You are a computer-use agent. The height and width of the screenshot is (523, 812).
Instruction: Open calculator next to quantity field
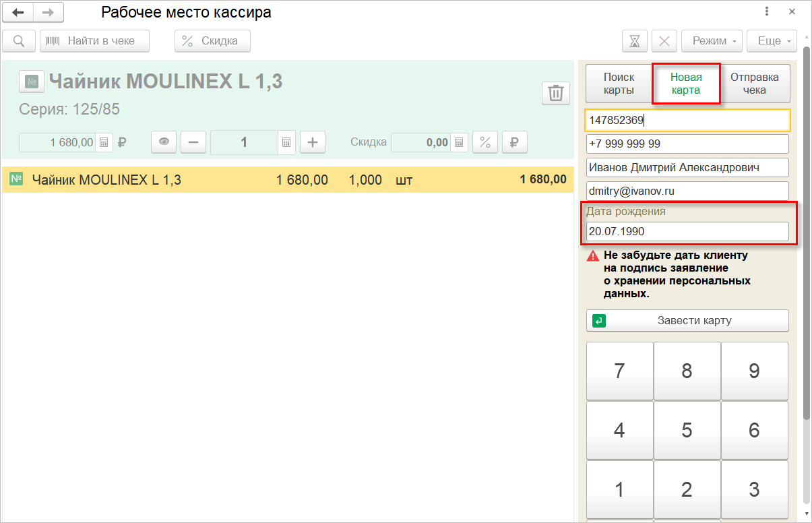pos(286,142)
